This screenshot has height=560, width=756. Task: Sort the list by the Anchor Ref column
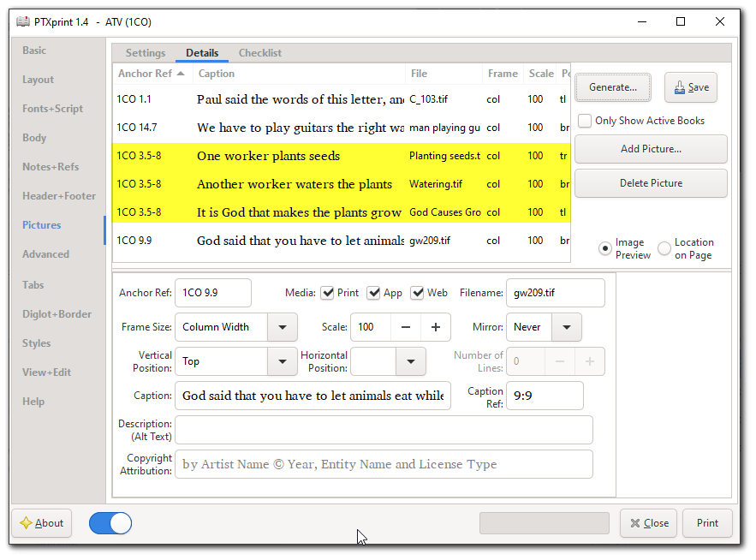144,74
